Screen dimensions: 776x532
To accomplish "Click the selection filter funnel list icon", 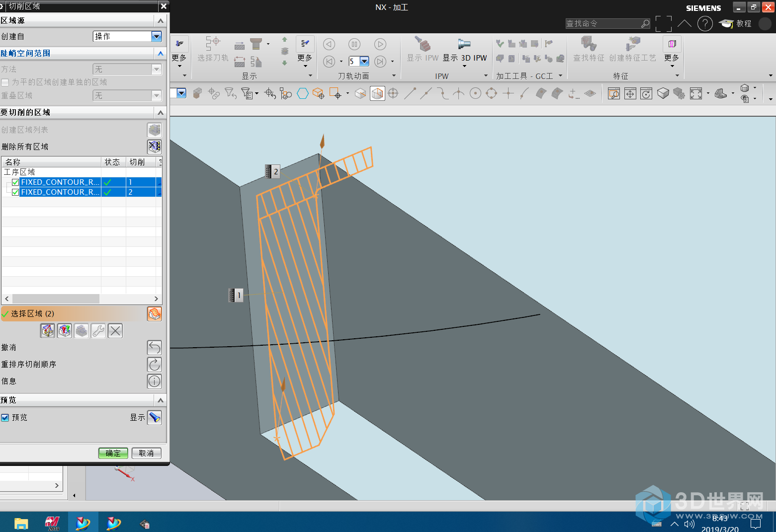I will coord(247,93).
